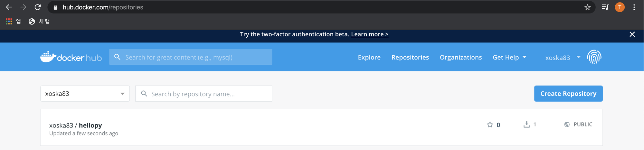Click the PUBLIC visibility label
The height and width of the screenshot is (150, 644).
point(583,124)
